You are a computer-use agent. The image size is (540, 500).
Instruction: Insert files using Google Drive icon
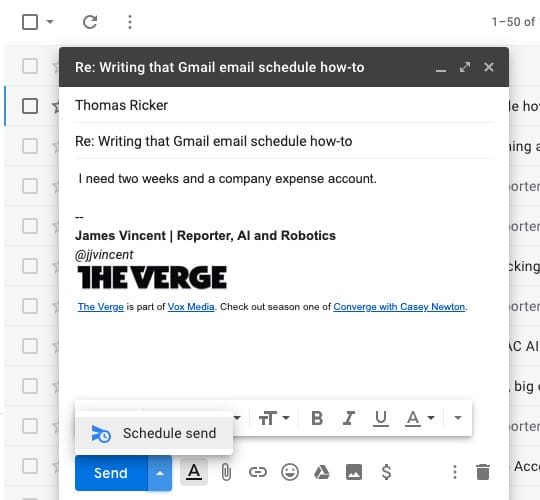(x=322, y=472)
